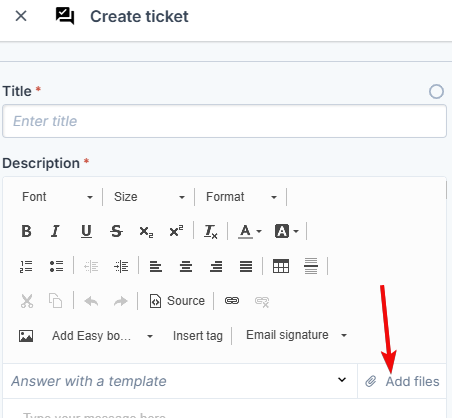Click the insert link icon
Screen dimensions: 452x418
[x=232, y=301]
